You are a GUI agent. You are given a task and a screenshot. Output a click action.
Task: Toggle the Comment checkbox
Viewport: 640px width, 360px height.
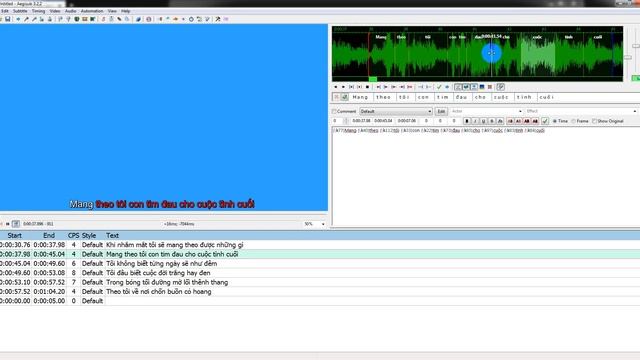(x=334, y=111)
